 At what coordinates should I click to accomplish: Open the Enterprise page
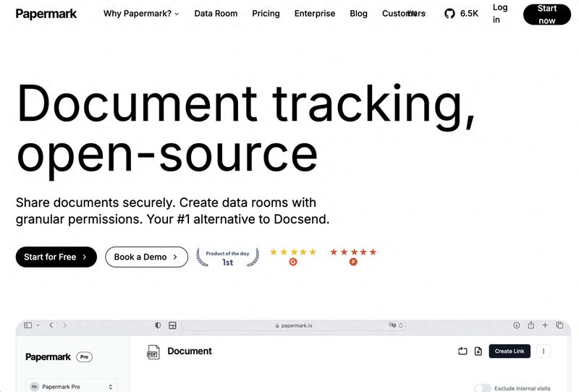pyautogui.click(x=315, y=14)
